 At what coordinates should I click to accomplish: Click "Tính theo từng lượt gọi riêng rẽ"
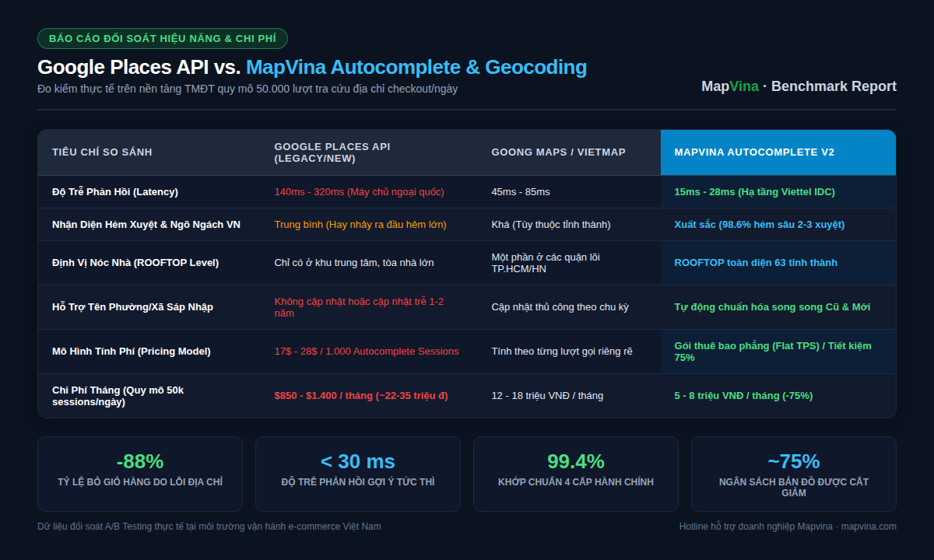[x=562, y=352]
